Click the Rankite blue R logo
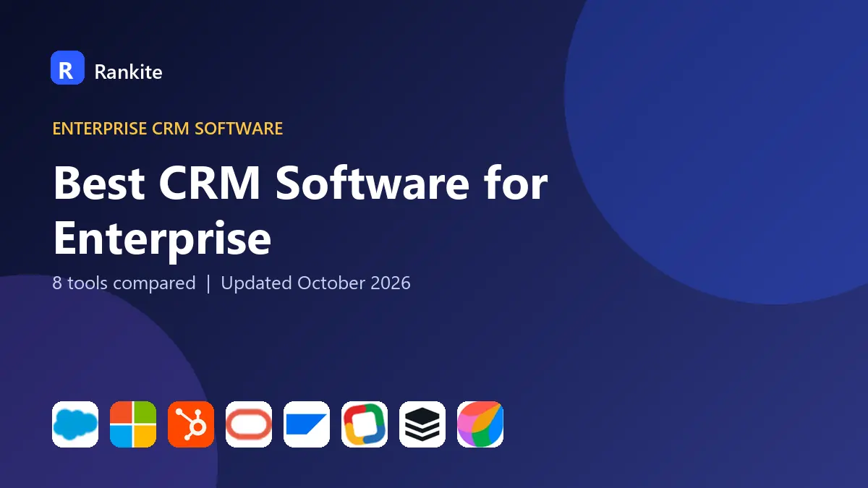This screenshot has width=868, height=488. coord(67,68)
